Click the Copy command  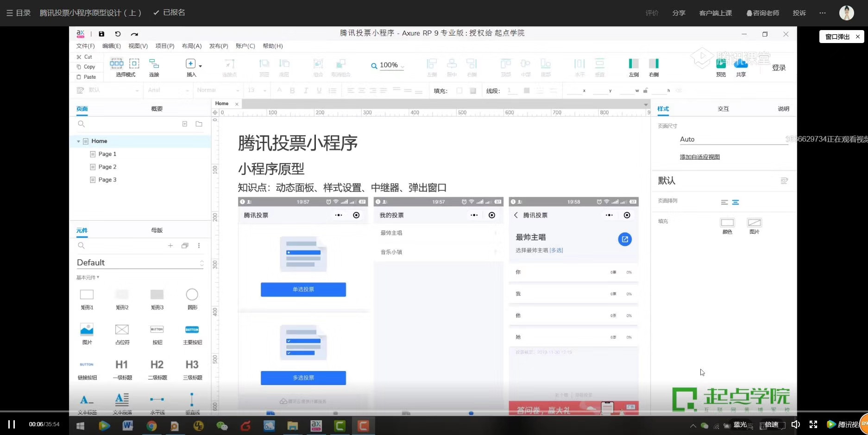(x=86, y=67)
